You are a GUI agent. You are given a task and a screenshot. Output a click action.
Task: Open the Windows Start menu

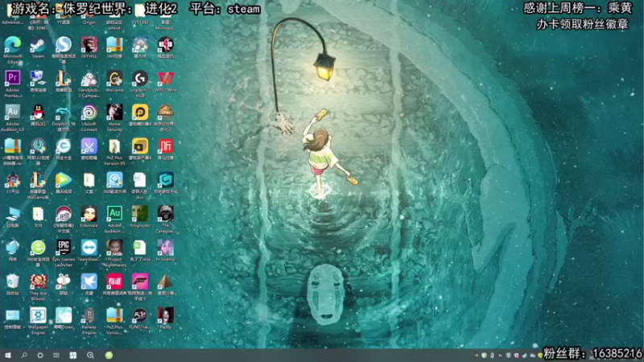8,356
